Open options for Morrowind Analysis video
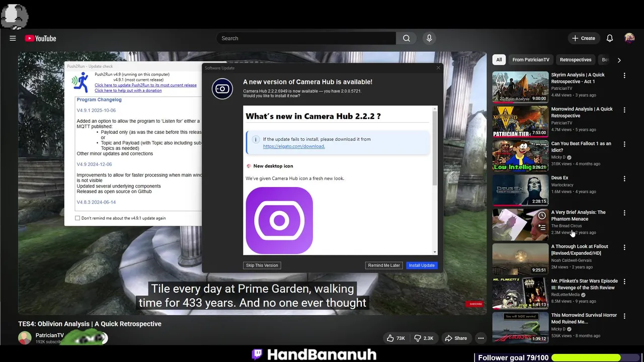Image resolution: width=644 pixels, height=362 pixels. pyautogui.click(x=624, y=110)
